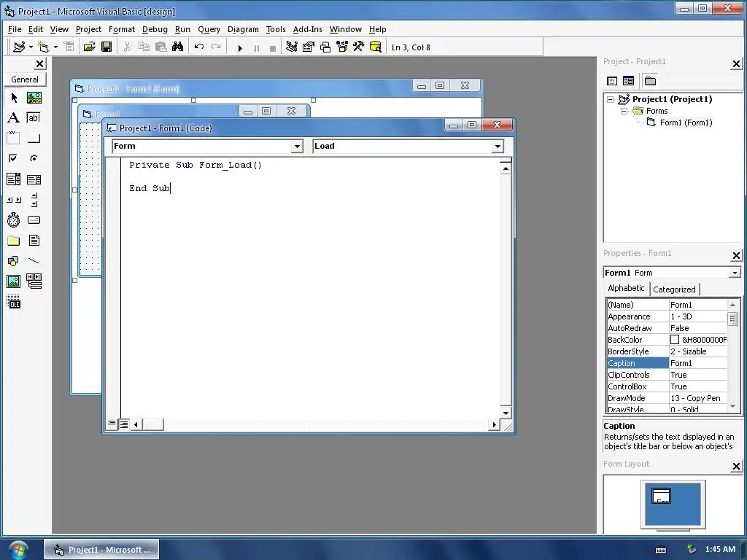
Task: Start the program with the Run arrow
Action: pos(240,47)
